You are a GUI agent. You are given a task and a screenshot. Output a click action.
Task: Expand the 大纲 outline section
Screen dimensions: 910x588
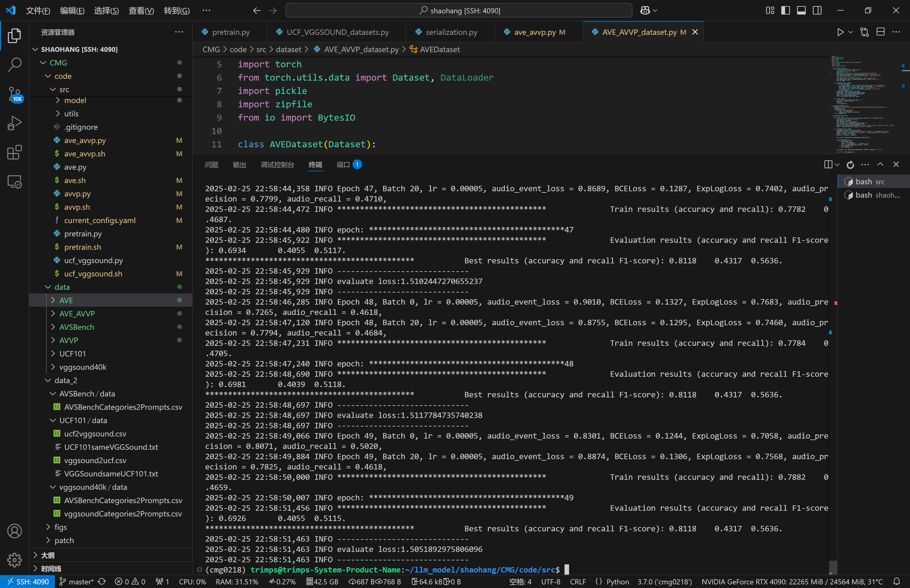[x=47, y=555]
